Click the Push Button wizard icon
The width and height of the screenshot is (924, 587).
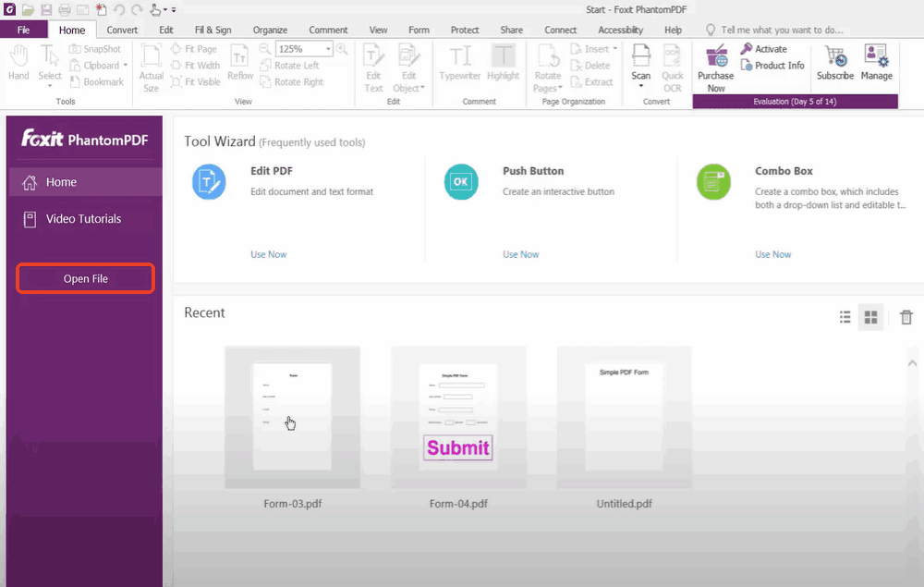[460, 181]
